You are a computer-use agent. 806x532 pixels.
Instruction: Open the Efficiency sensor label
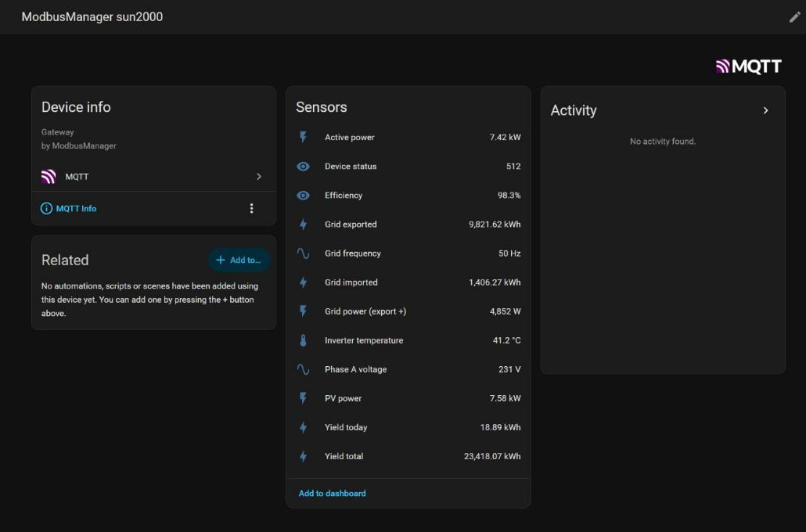click(x=344, y=196)
